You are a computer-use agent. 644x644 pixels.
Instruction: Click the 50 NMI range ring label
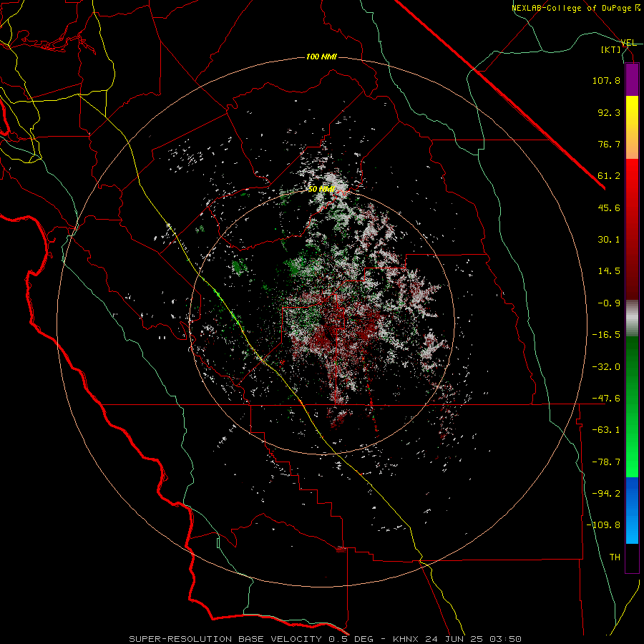(x=321, y=189)
